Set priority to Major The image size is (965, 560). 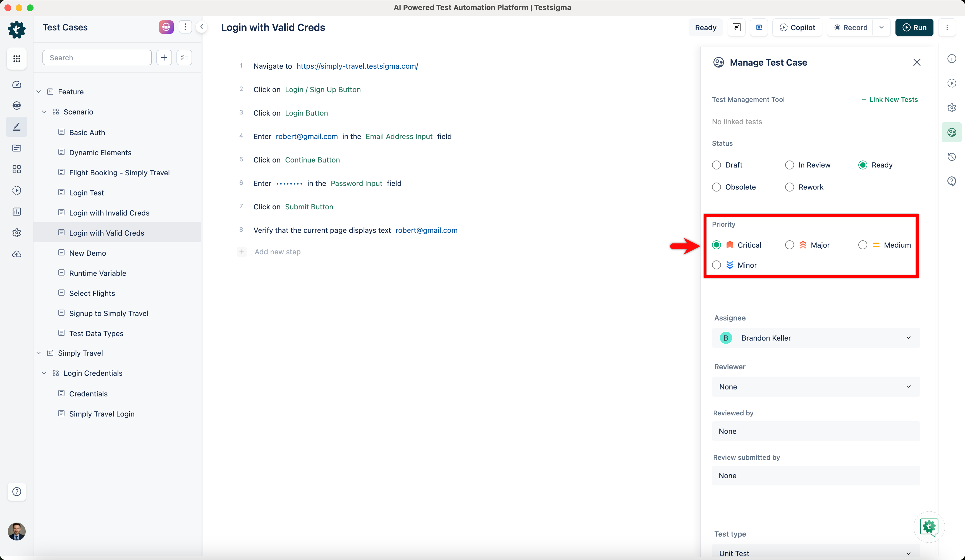click(789, 245)
